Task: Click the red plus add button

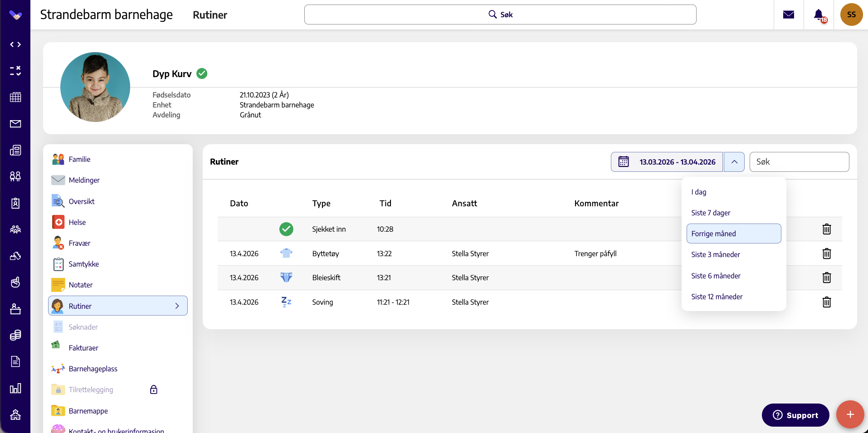Action: (x=850, y=414)
